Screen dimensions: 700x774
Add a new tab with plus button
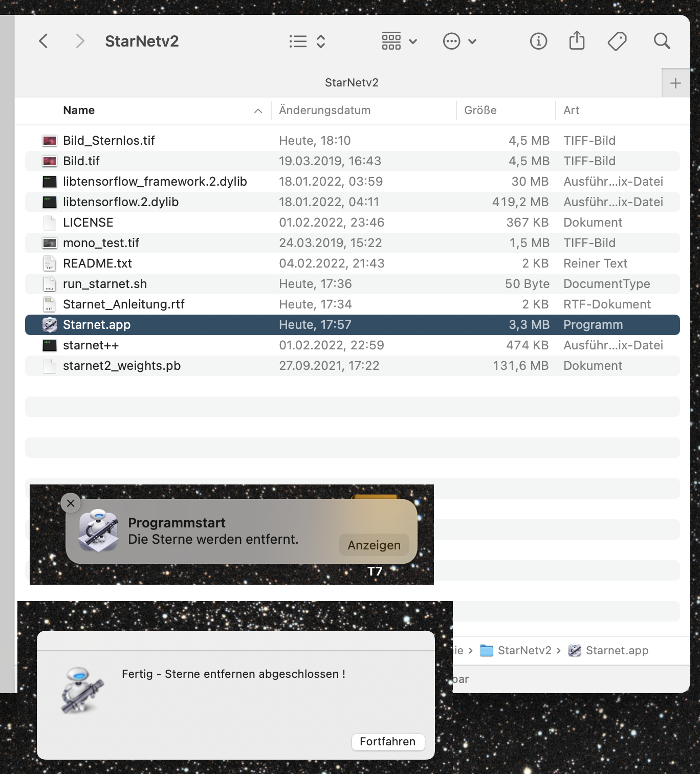675,83
